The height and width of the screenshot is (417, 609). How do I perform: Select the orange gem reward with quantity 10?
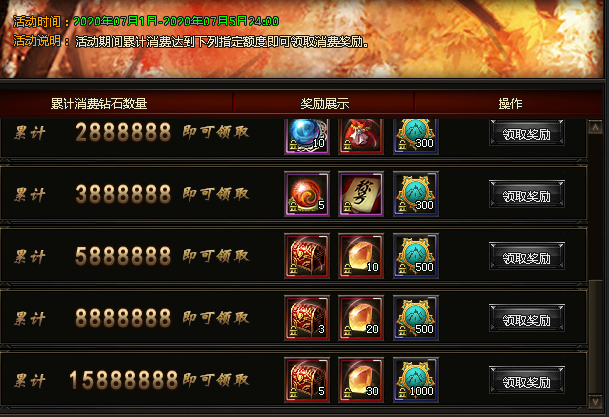pyautogui.click(x=361, y=256)
